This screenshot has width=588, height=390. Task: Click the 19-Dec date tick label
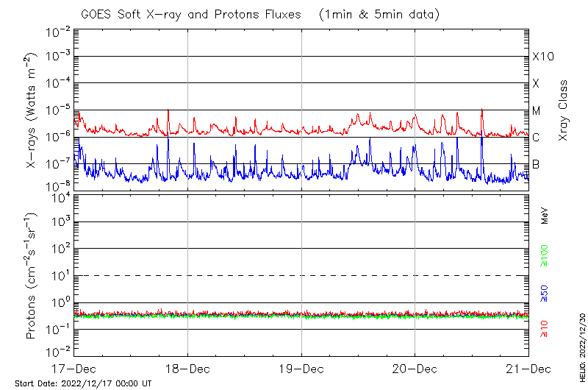(x=301, y=368)
